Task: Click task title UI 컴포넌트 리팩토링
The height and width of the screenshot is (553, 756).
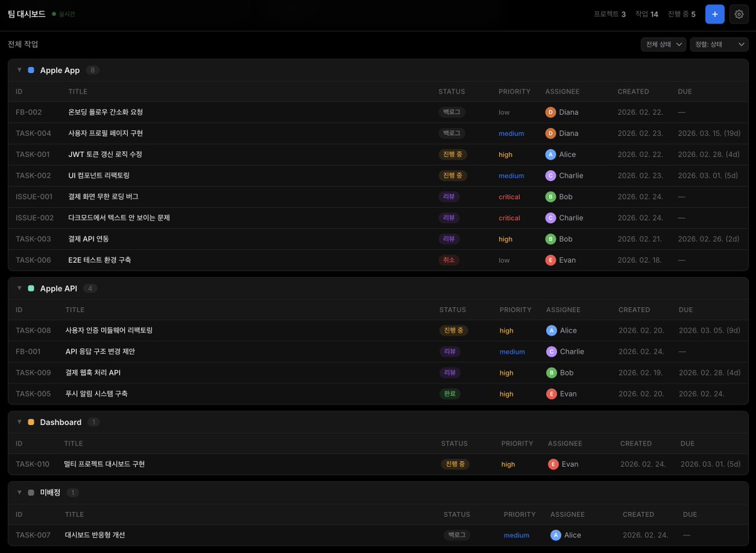Action: (99, 175)
